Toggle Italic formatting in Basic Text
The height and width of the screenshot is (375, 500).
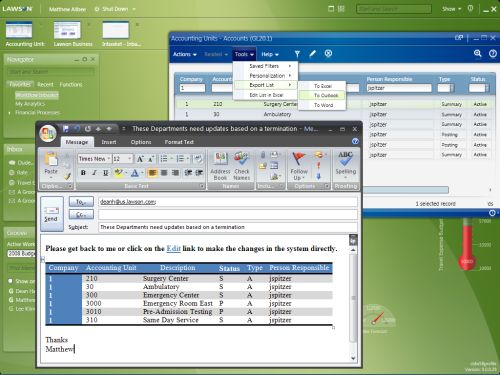tap(94, 173)
